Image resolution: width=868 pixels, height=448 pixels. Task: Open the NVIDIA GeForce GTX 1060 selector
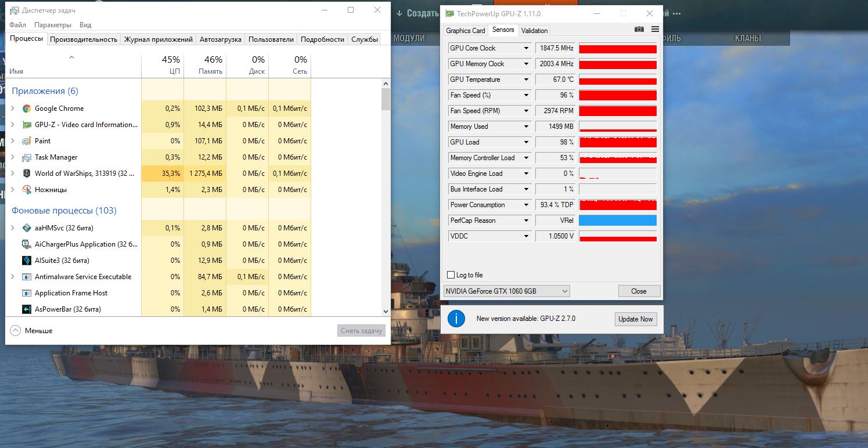point(506,291)
